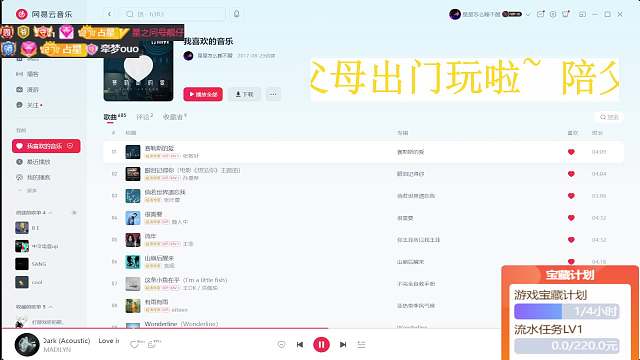Open playlist thumbnail above SANG
Image resolution: width=640 pixels, height=360 pixels.
(x=22, y=246)
